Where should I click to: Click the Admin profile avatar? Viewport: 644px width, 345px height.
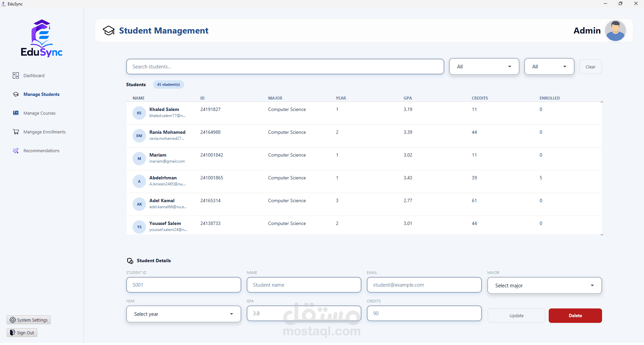pos(615,31)
